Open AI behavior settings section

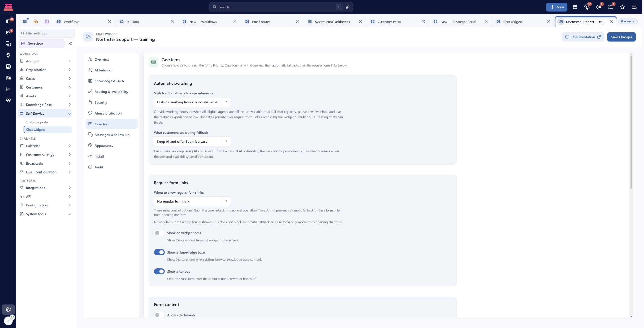(x=111, y=70)
